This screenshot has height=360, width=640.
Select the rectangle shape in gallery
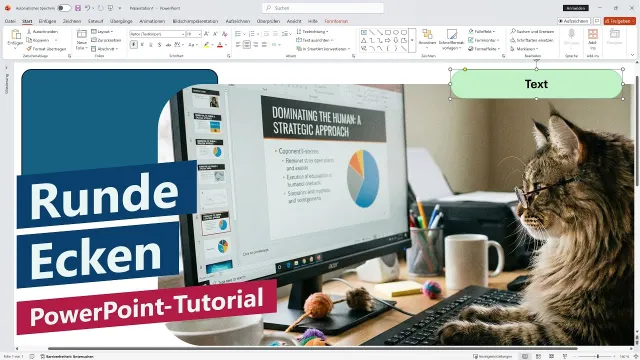point(388,32)
